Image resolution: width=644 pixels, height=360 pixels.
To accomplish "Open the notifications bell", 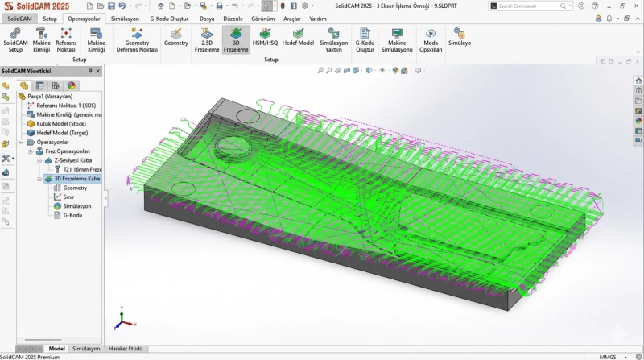I will coord(609,19).
